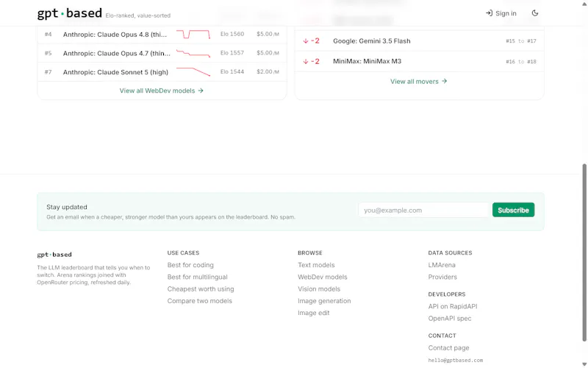Image resolution: width=588 pixels, height=368 pixels.
Task: Click sparkline chart for Claude Opus 4.8
Action: coord(193,34)
